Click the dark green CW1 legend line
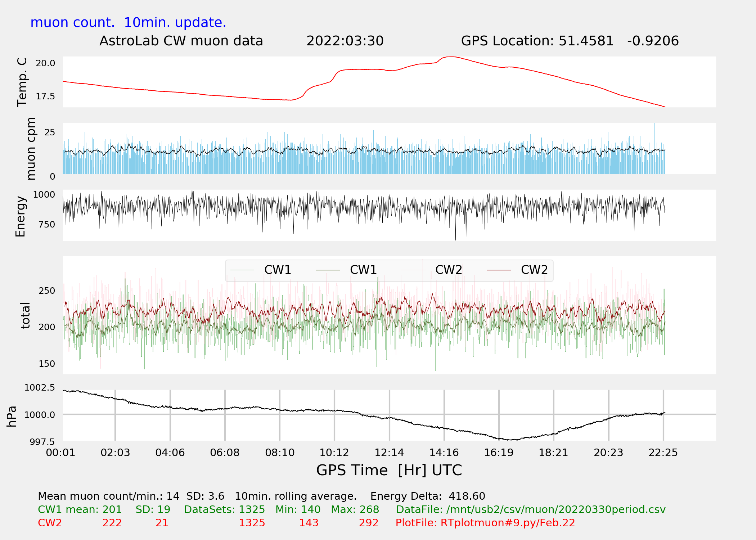756x540 pixels. click(328, 270)
